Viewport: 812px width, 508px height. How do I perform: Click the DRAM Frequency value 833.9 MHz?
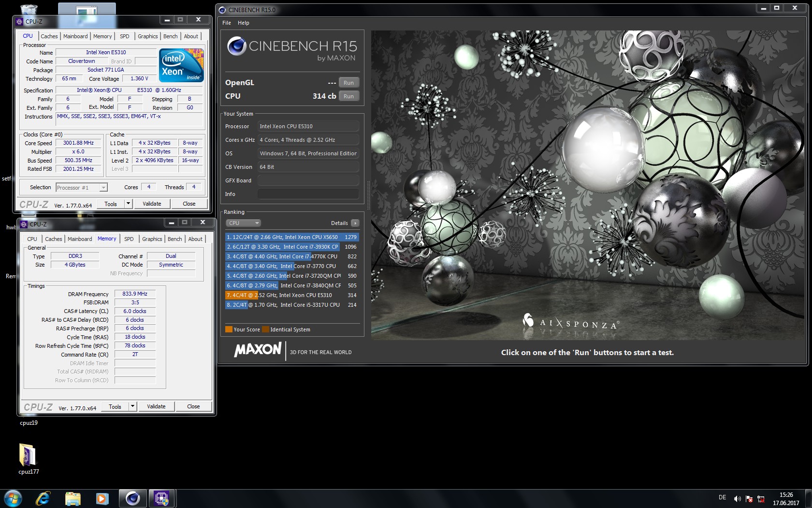[135, 294]
